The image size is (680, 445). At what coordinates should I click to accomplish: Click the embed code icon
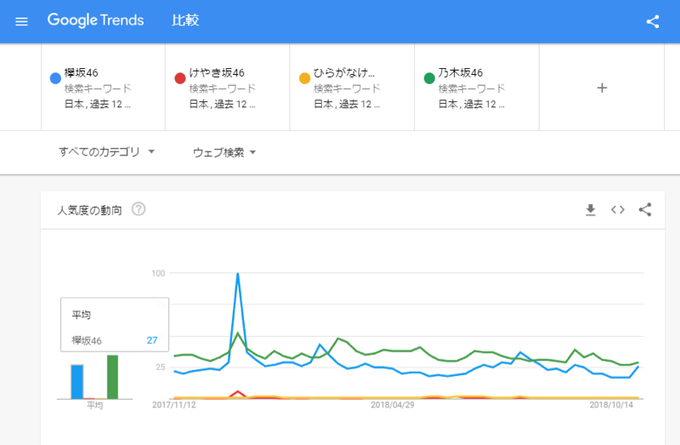click(618, 210)
